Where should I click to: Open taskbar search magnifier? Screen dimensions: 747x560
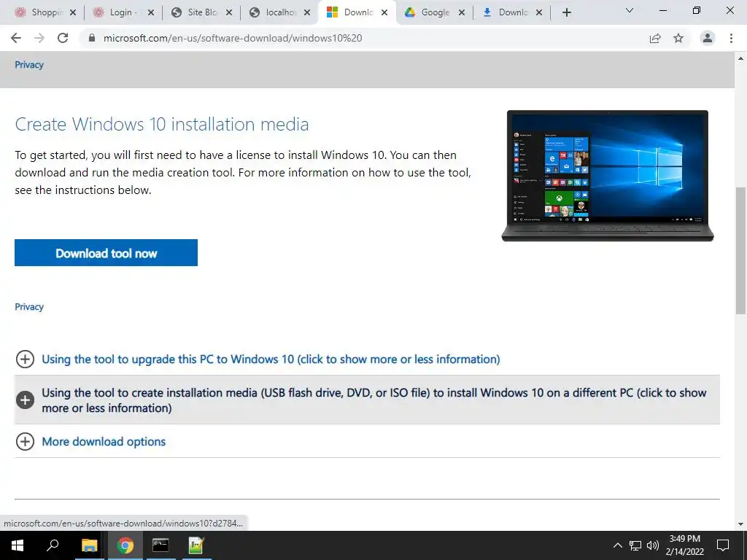tap(53, 545)
